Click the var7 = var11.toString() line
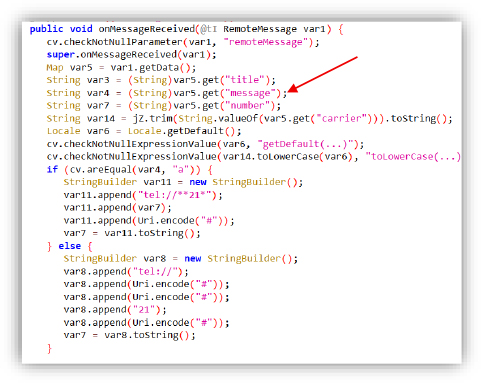 132,233
